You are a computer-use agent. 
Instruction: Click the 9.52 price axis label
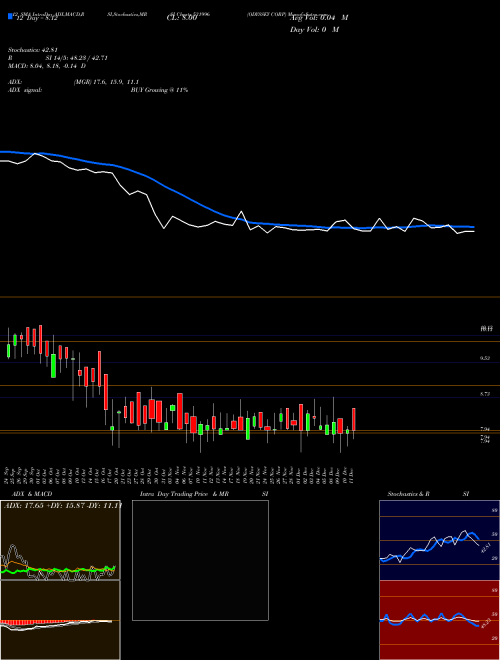[x=485, y=358]
